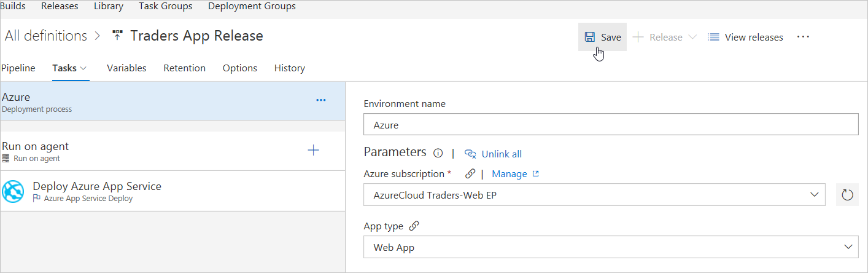Switch to the Retention tab
The height and width of the screenshot is (273, 868).
pyautogui.click(x=184, y=68)
